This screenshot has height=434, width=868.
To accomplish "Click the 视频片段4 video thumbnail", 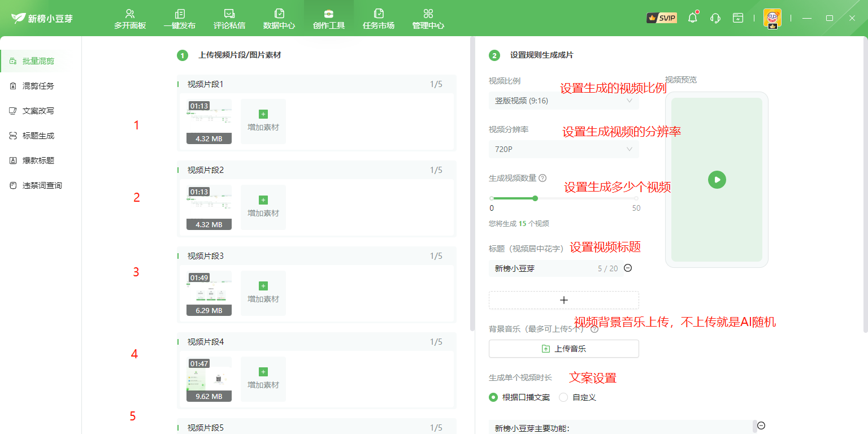I will point(209,379).
